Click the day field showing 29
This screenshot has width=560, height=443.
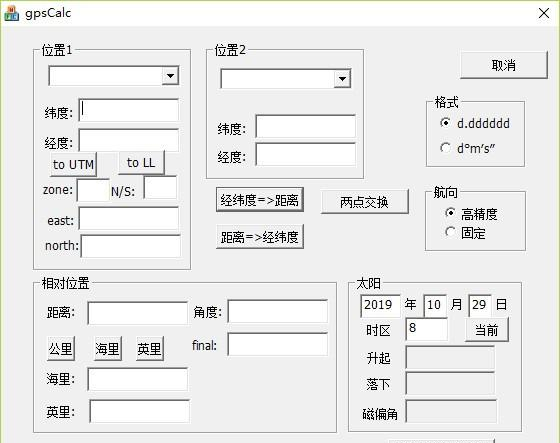click(x=480, y=306)
